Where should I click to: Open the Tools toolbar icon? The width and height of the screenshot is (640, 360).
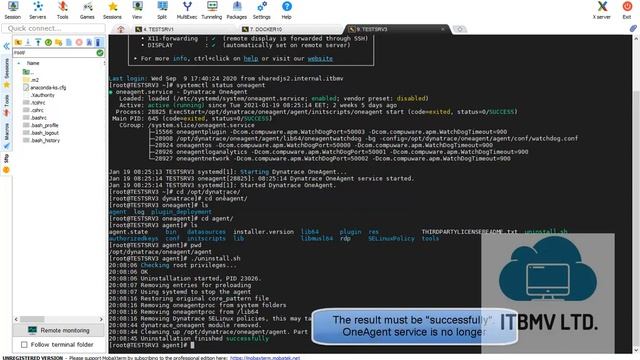tap(62, 10)
